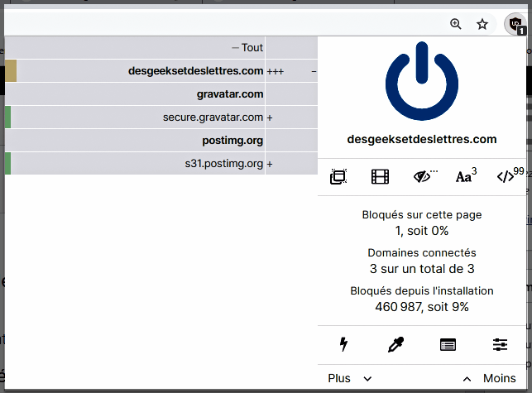Screen dimensions: 532x393
Task: Click the hostname desgeeksetdeslettres.com under power button
Action: (422, 139)
